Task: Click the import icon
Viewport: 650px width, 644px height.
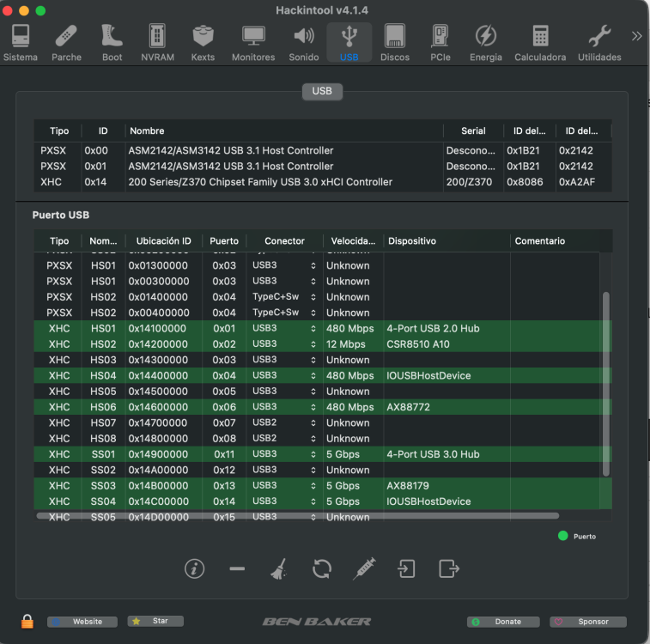Action: [406, 568]
